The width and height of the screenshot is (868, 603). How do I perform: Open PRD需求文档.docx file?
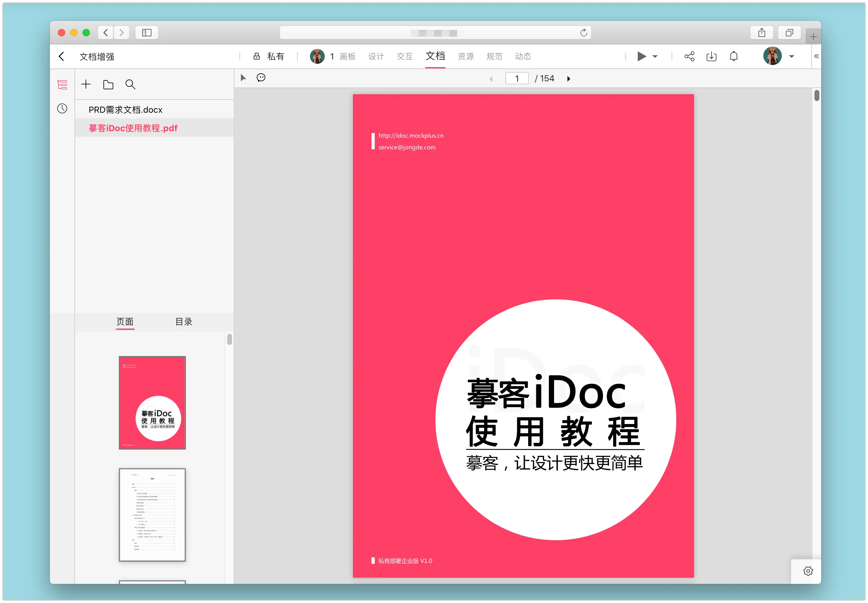pos(125,110)
